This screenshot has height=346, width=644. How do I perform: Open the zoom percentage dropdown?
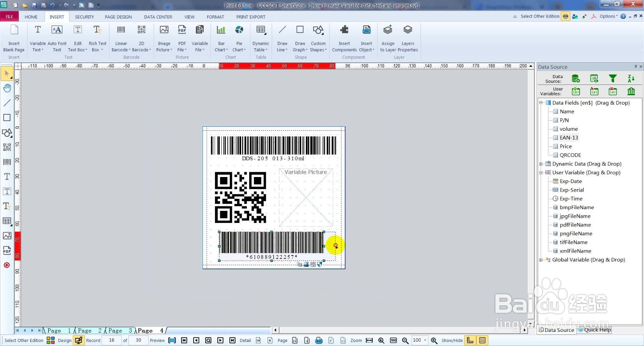click(x=425, y=340)
